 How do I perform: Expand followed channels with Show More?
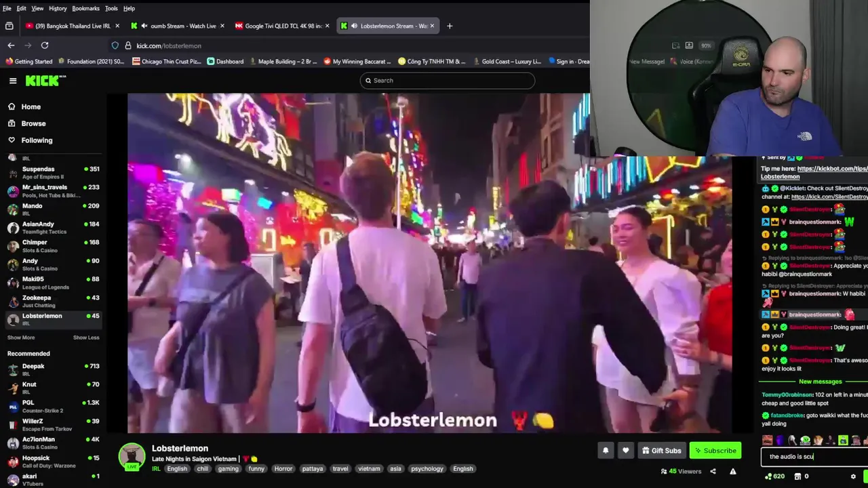coord(21,338)
